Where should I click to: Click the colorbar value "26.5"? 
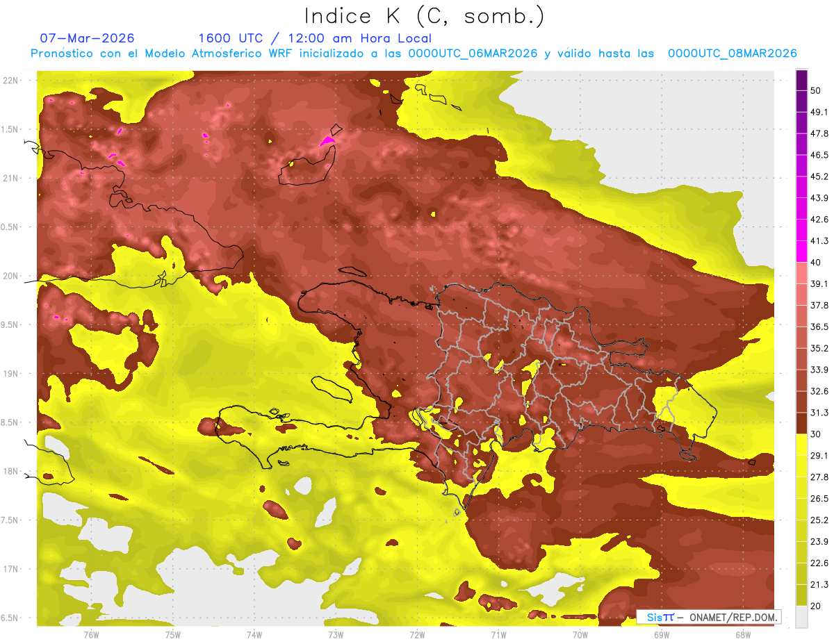[x=819, y=498]
